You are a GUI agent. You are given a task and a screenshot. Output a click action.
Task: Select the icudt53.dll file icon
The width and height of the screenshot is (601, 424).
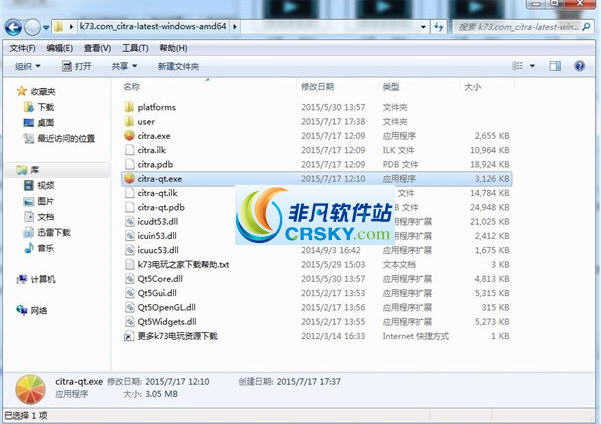(x=130, y=222)
